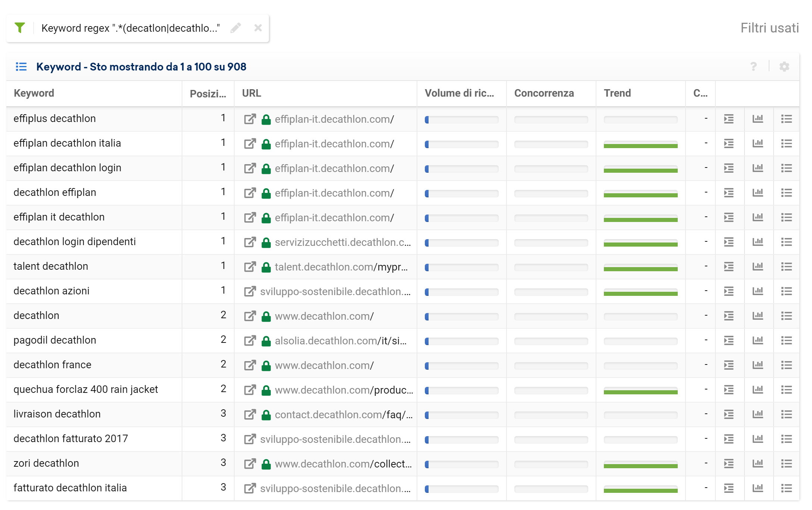
Task: Click the list icon beside Keyword table title
Action: coord(21,67)
